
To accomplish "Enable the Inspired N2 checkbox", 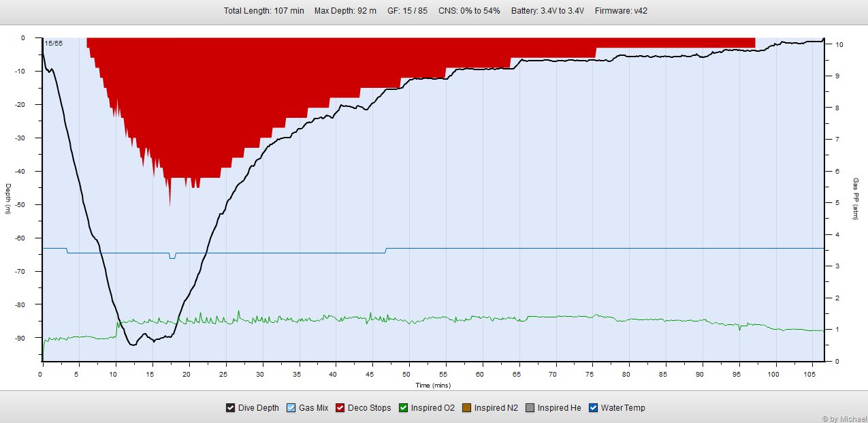I will click(467, 408).
